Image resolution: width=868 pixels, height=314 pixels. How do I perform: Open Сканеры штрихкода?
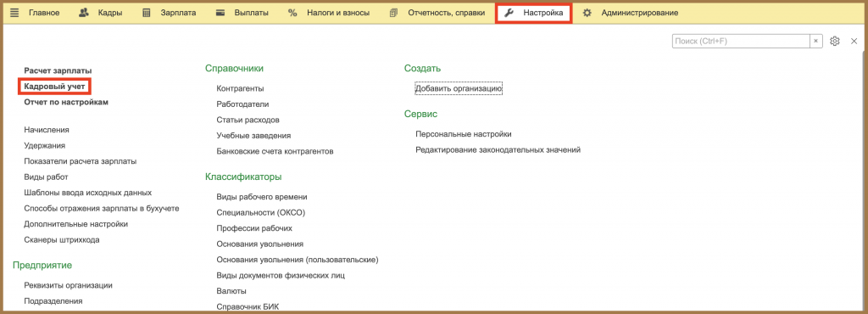pos(62,240)
